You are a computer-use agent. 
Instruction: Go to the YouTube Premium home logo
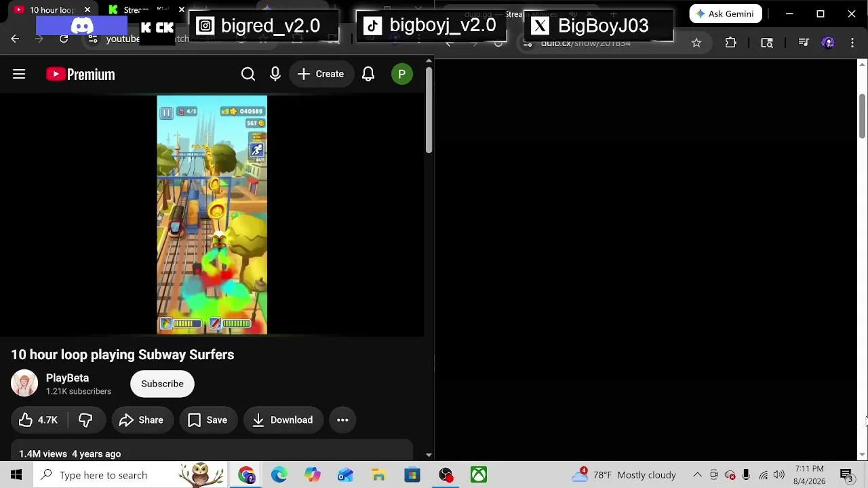click(x=81, y=74)
